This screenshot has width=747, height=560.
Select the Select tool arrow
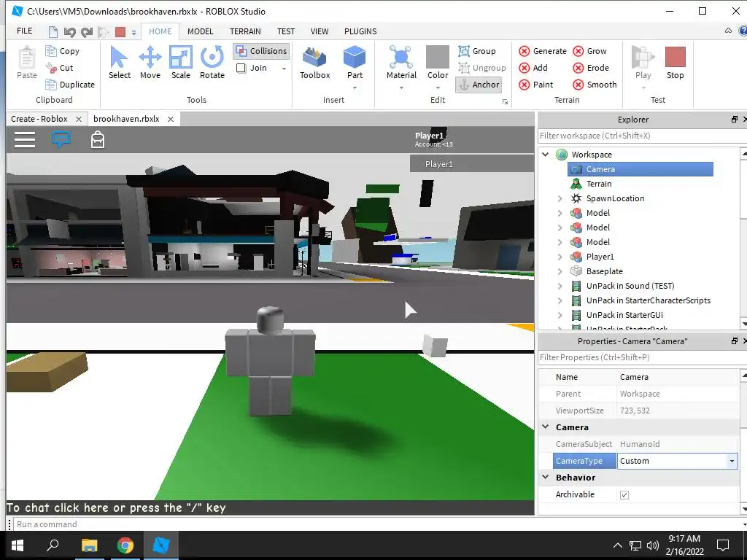(x=119, y=63)
